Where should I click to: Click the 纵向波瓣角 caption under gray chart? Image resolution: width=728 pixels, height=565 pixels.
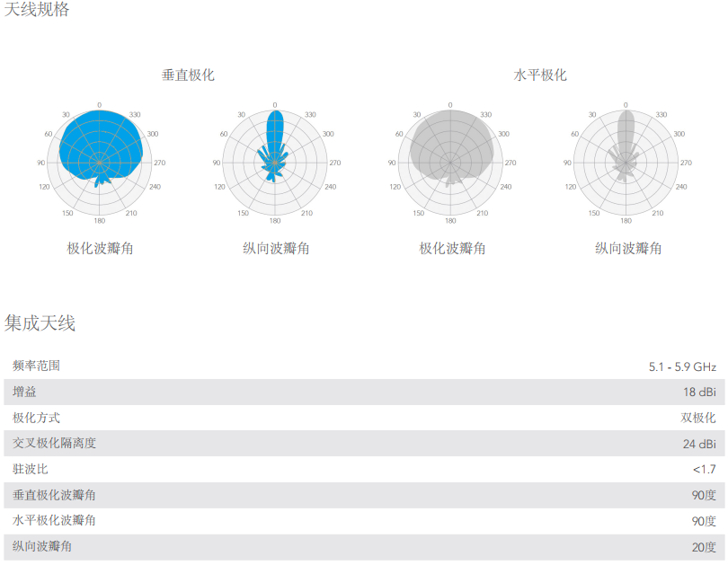click(628, 248)
